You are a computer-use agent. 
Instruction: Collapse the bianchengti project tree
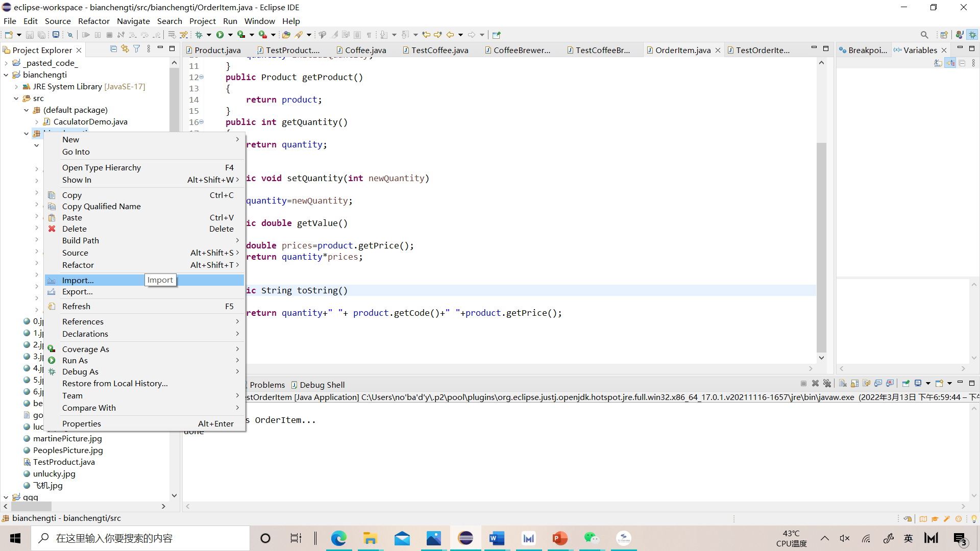6,74
